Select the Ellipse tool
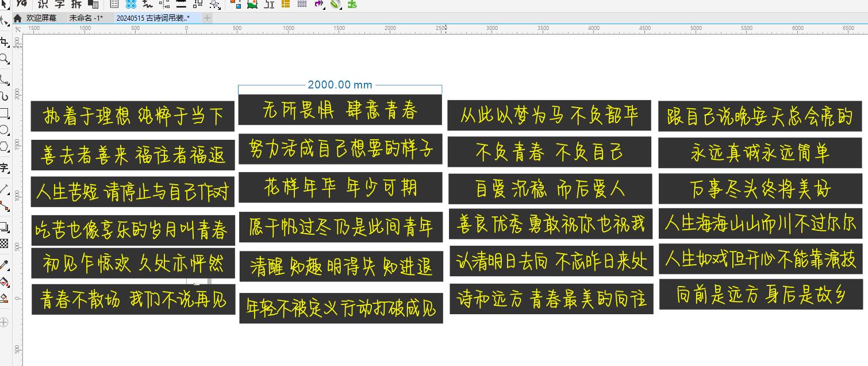 click(x=4, y=130)
